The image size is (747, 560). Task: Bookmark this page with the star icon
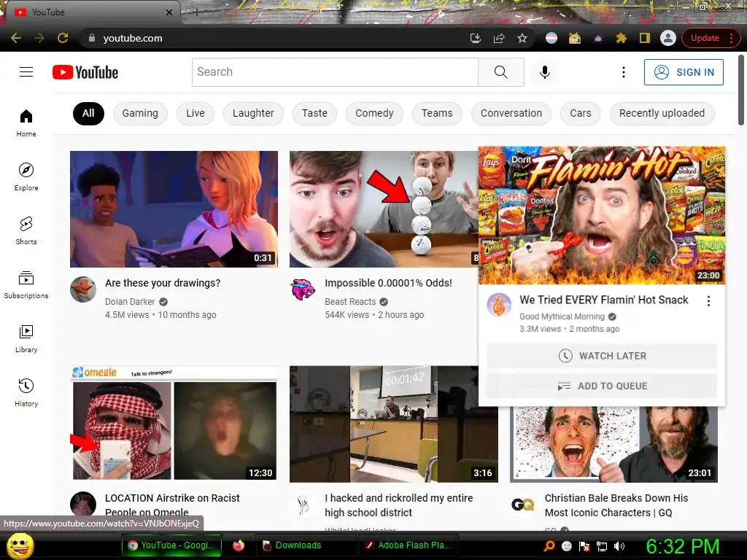coord(522,38)
